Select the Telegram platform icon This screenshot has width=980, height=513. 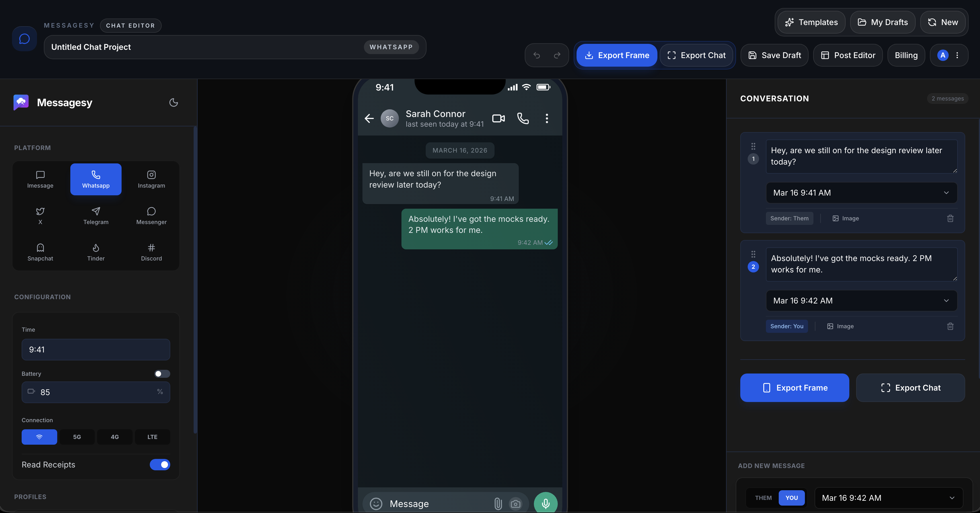[96, 216]
